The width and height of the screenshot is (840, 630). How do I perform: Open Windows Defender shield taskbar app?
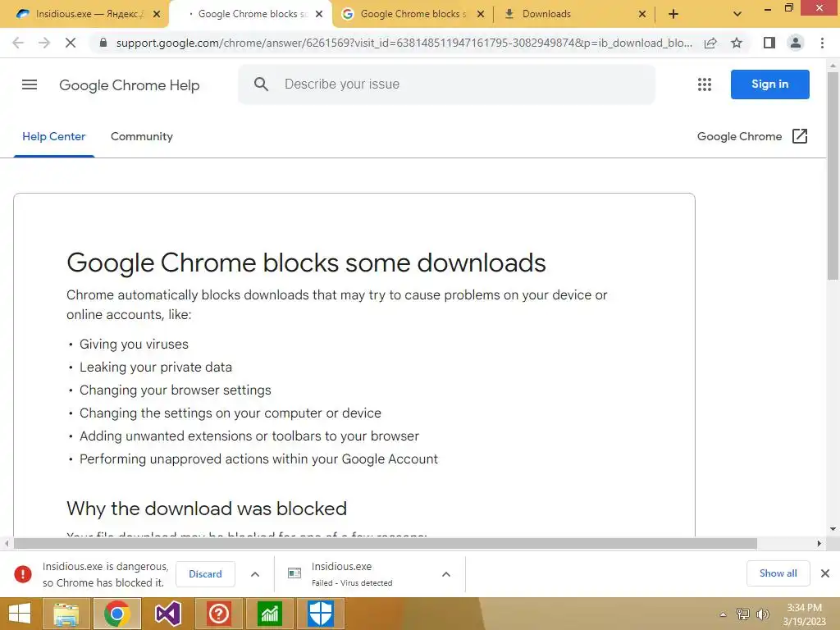[x=321, y=614]
